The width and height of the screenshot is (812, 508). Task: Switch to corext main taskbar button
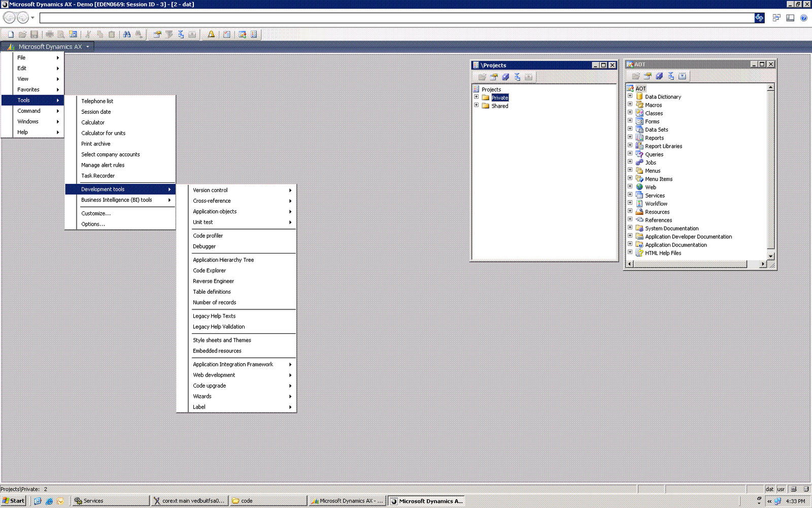(189, 501)
